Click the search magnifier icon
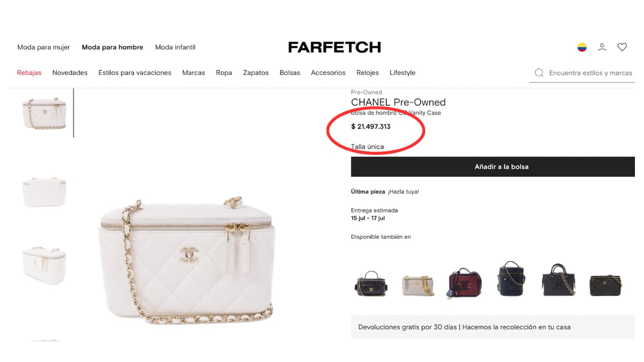This screenshot has height=362, width=644. point(539,73)
